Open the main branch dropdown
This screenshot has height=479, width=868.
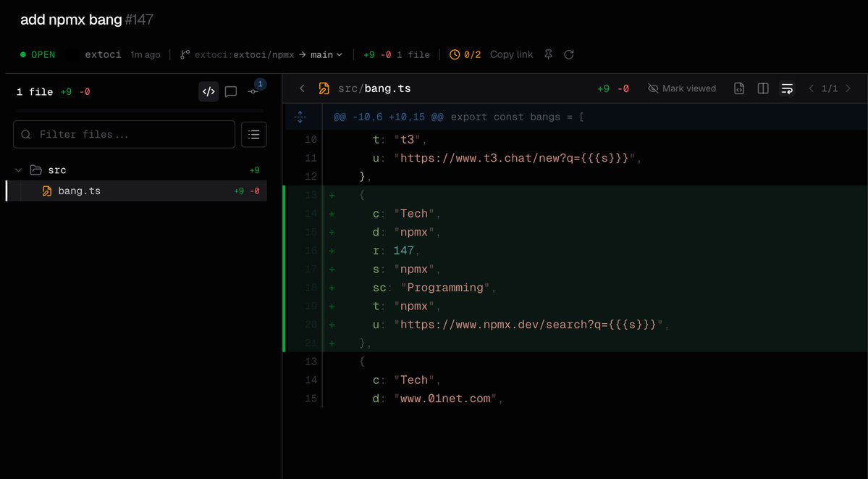pos(326,54)
